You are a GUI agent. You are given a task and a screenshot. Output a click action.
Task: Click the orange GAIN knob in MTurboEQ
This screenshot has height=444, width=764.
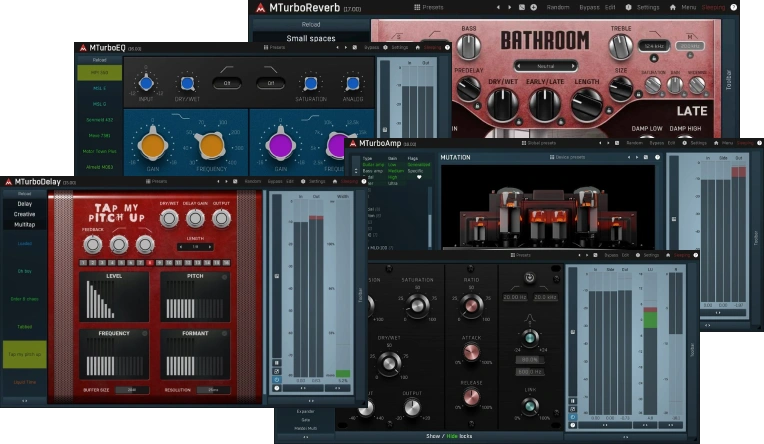coord(153,146)
